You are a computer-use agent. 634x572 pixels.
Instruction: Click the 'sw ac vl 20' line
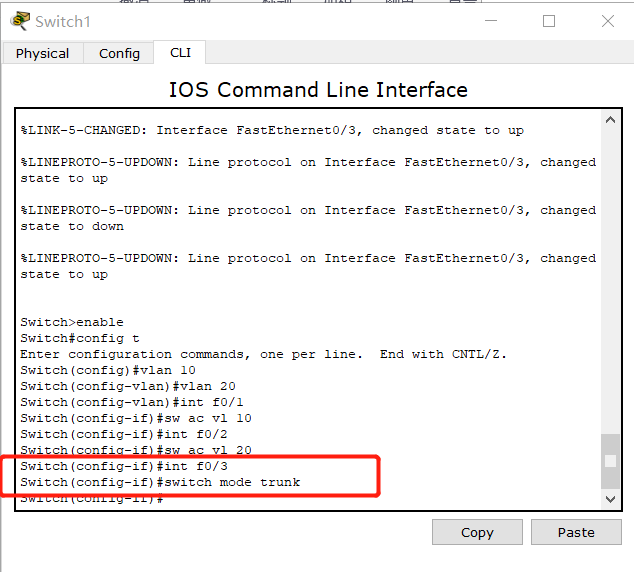point(136,450)
